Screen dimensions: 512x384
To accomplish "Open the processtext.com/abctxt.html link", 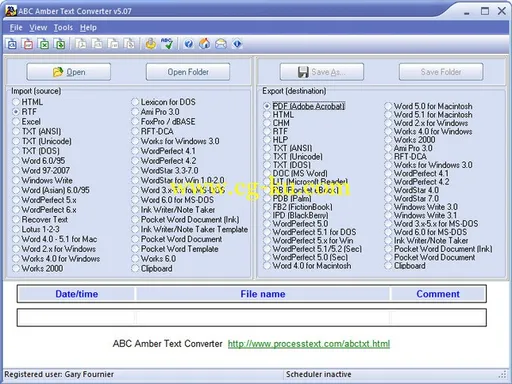I will click(x=309, y=344).
